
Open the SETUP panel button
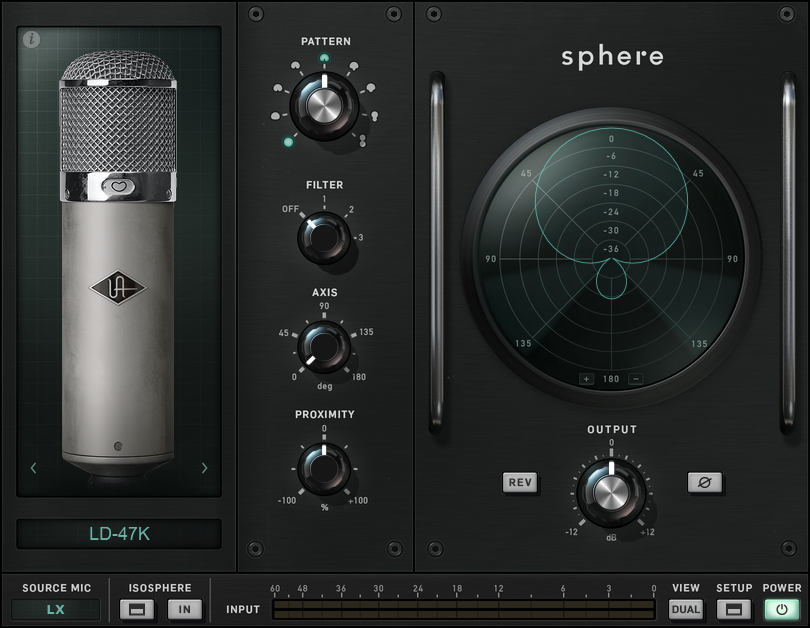tap(733, 609)
